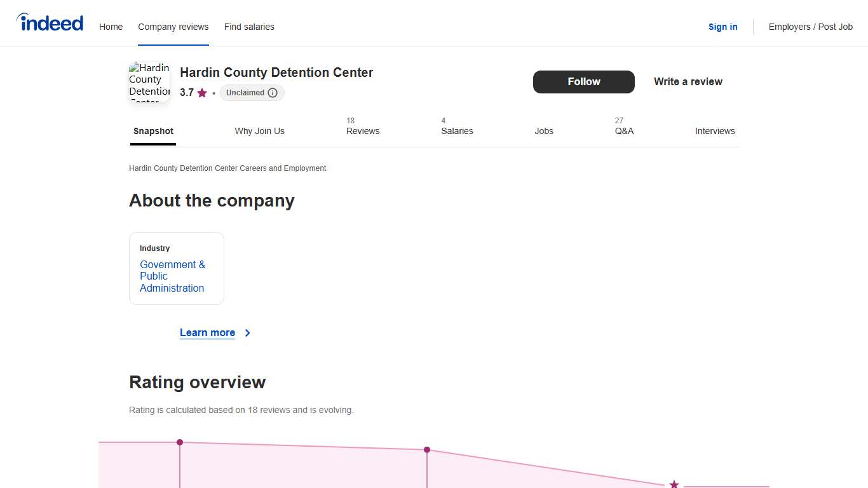Click the rating star next to 3.7
This screenshot has height=488, width=868.
(x=202, y=93)
